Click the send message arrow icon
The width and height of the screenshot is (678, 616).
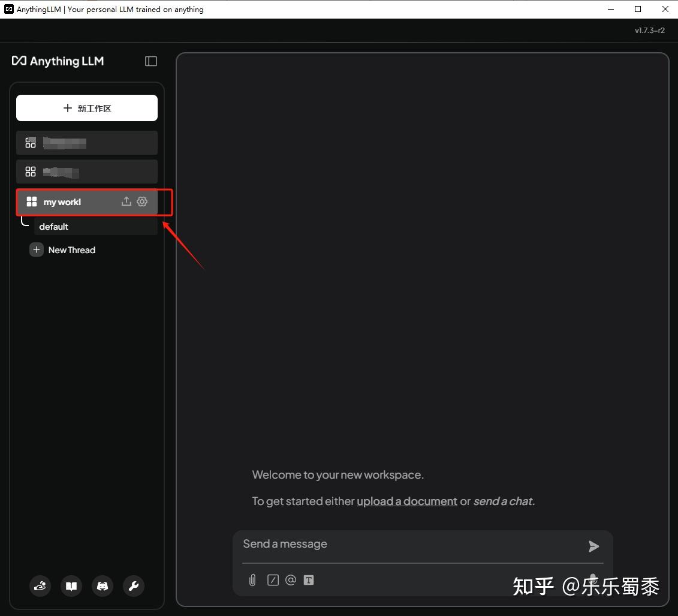[x=593, y=546]
